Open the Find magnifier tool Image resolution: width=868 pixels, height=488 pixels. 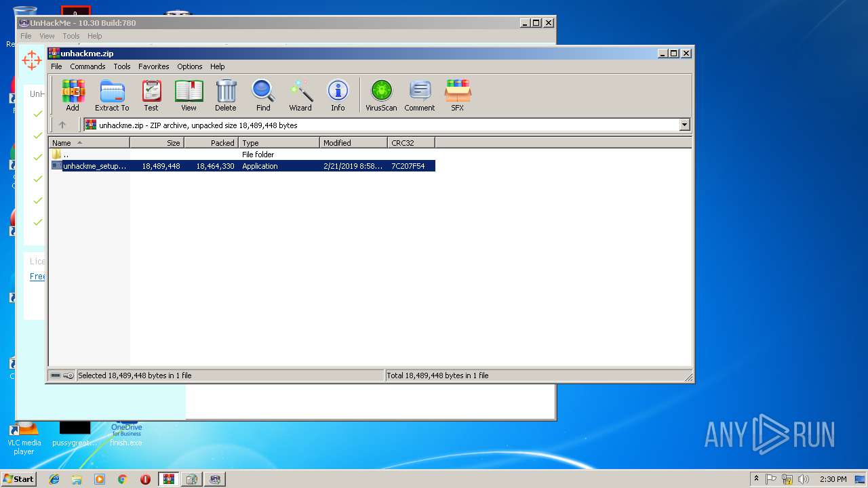click(263, 95)
